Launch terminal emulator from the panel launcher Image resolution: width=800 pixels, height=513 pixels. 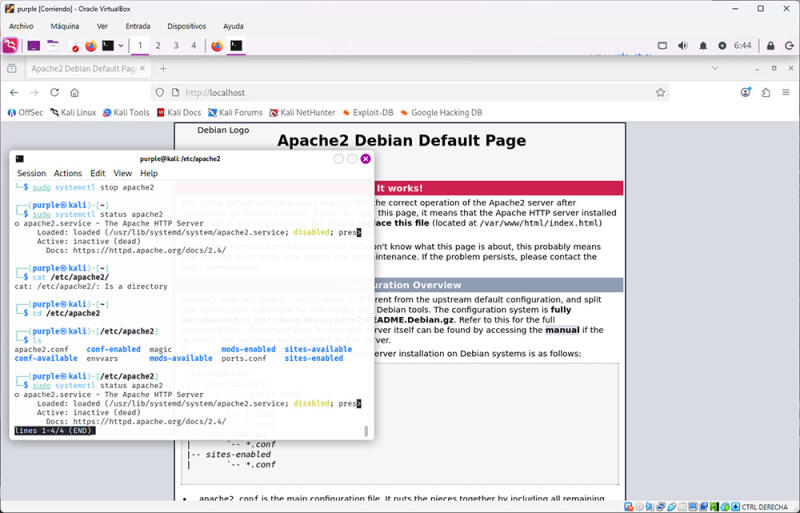click(x=108, y=45)
